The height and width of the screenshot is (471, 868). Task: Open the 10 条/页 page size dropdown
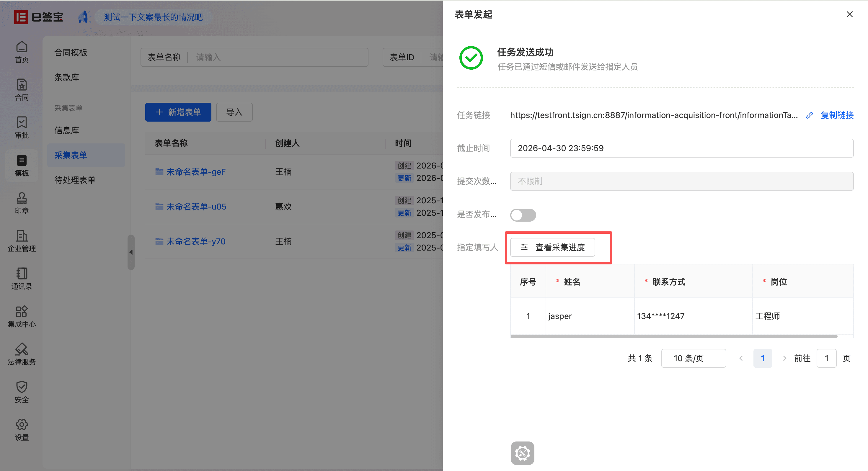click(694, 358)
